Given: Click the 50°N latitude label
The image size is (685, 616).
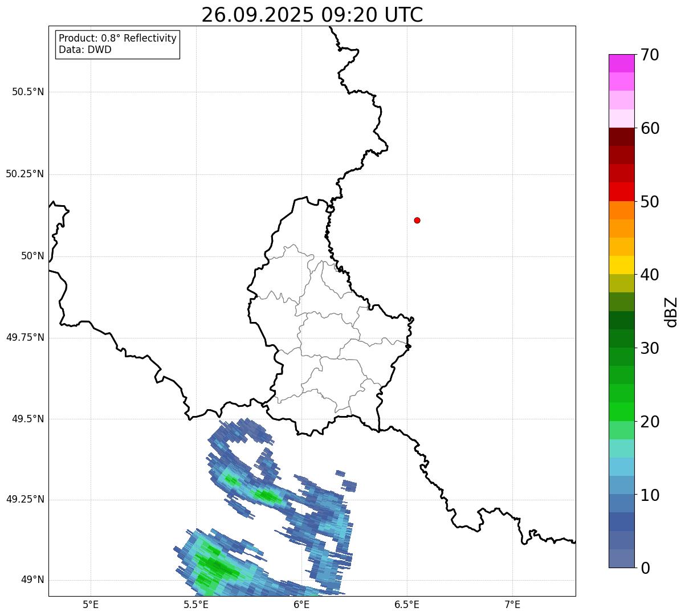Looking at the screenshot, I should pyautogui.click(x=32, y=256).
